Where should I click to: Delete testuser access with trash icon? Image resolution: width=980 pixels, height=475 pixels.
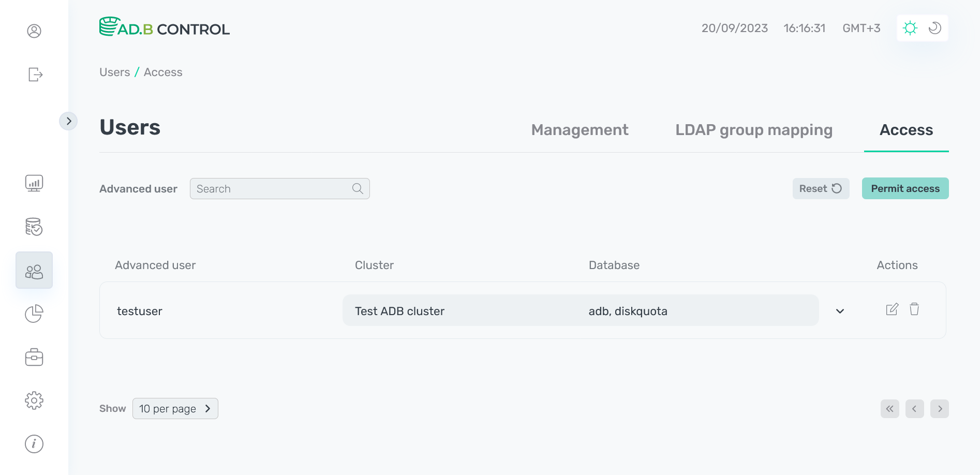pos(914,309)
